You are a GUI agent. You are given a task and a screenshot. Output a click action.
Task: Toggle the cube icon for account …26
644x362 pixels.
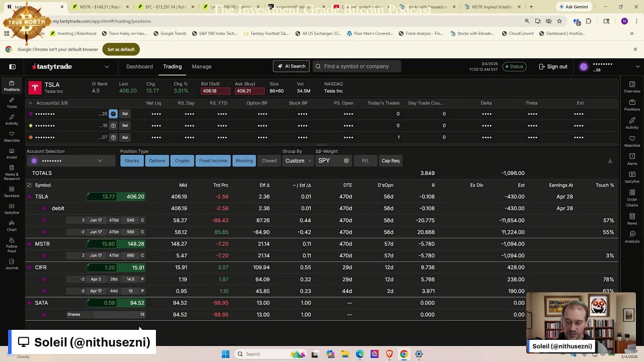[x=113, y=114]
